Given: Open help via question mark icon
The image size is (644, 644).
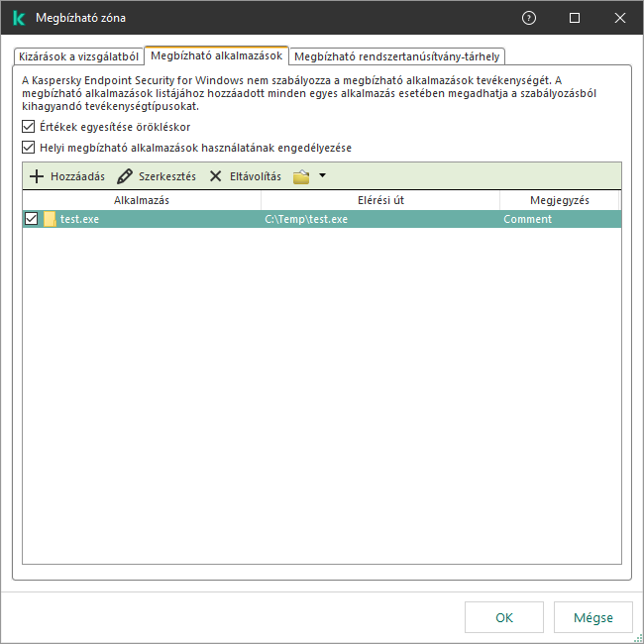Looking at the screenshot, I should 529,18.
